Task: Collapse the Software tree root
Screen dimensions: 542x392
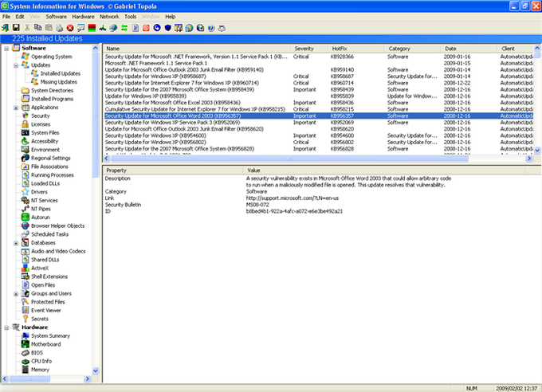Action: click(6, 49)
